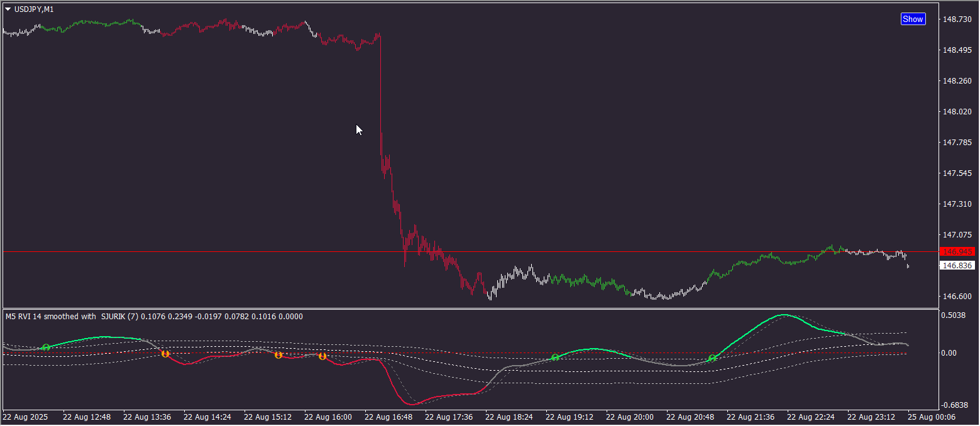The height and width of the screenshot is (426, 980).
Task: Select orange signal circle above 22 Aug 15:12
Action: (278, 355)
